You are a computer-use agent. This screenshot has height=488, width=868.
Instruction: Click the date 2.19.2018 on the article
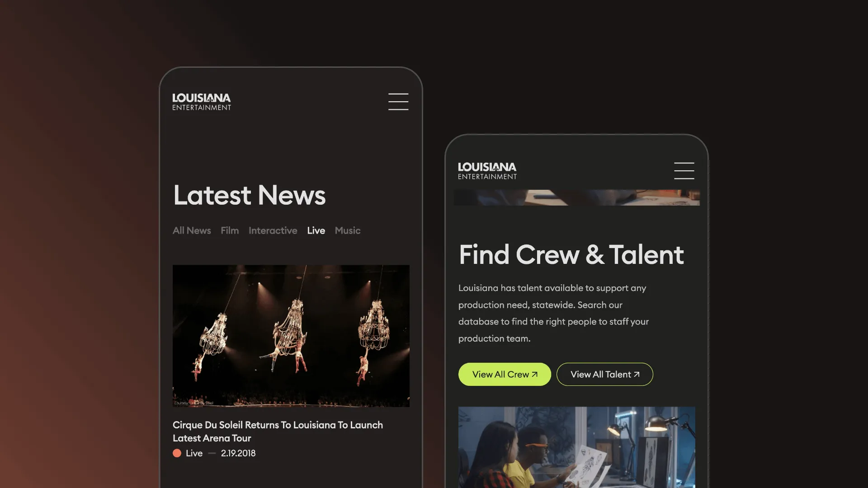tap(238, 453)
